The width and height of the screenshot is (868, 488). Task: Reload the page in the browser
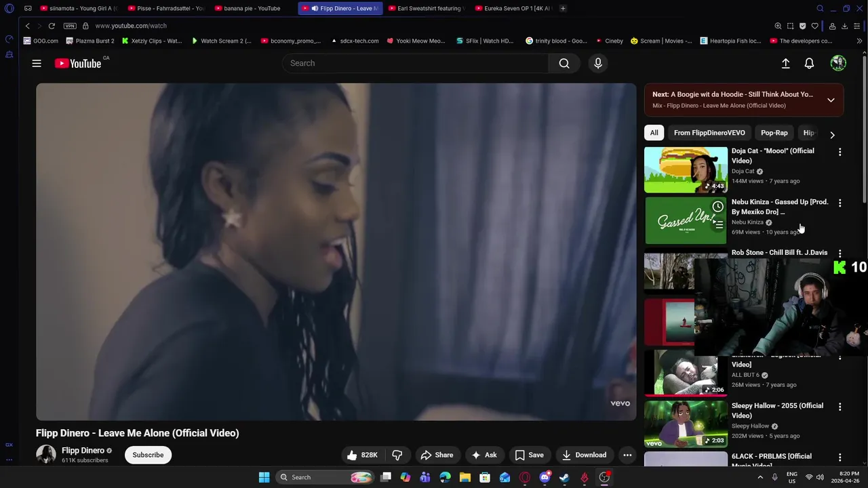point(51,26)
